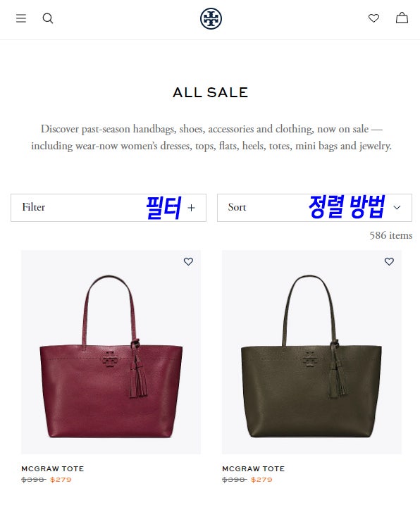Click the $279 price under olive tote
420x529 pixels.
261,480
